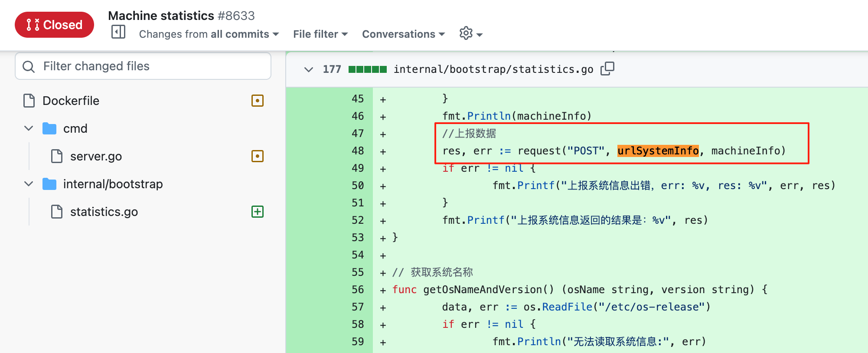Click line number 48 in diff
868x353 pixels.
(358, 151)
